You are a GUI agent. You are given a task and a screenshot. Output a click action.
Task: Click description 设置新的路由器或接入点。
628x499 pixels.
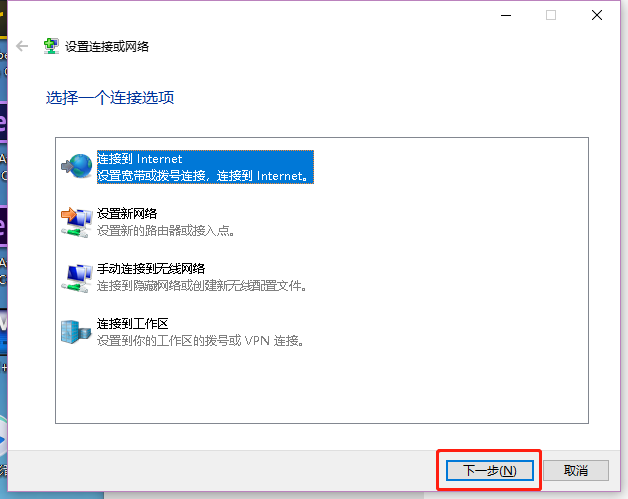[x=165, y=231]
